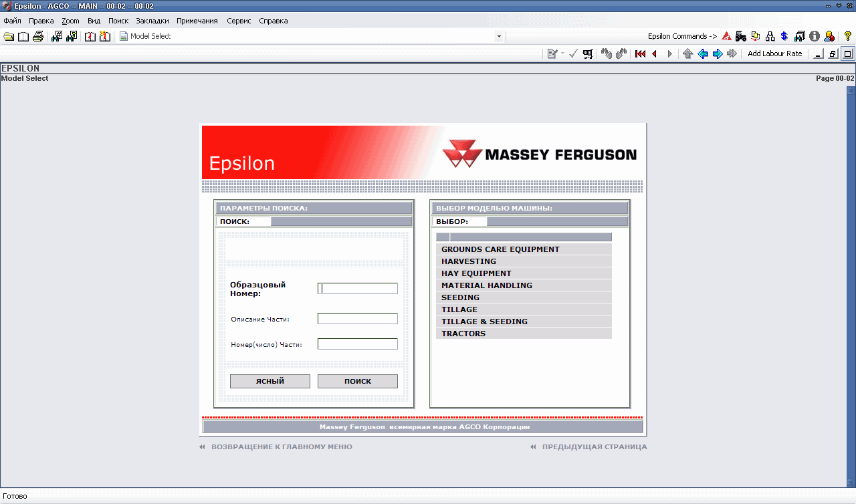
Task: Open the Примечания menu
Action: tap(197, 21)
